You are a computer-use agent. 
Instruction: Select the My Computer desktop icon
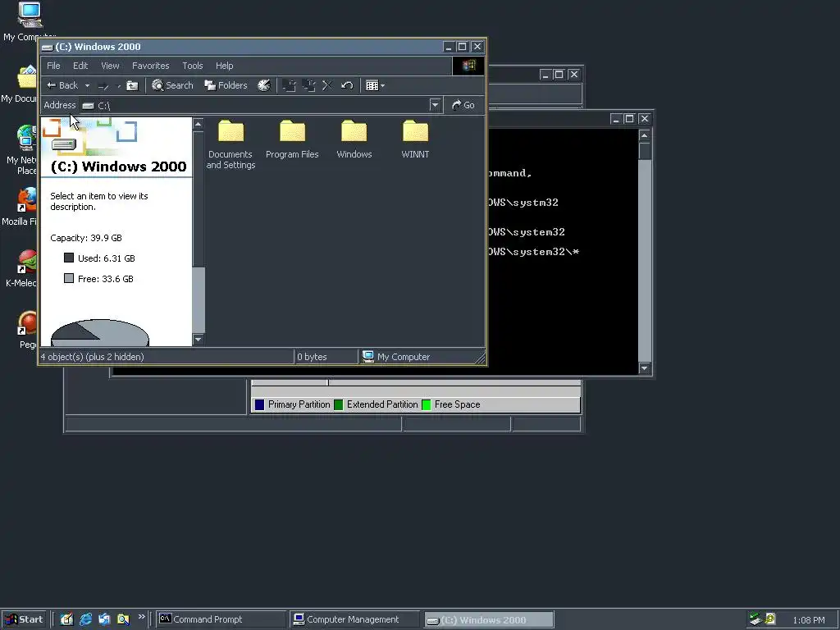(30, 21)
